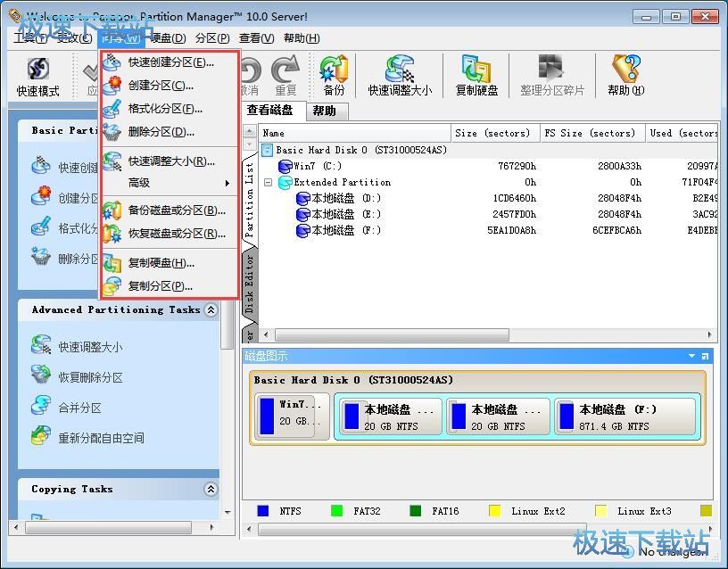The image size is (728, 569).
Task: Select 本地磁盘 (E:) partition row
Action: [488, 214]
